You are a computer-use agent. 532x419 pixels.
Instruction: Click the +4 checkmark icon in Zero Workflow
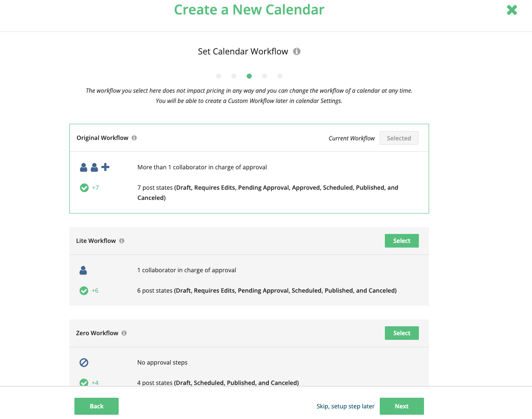point(84,383)
